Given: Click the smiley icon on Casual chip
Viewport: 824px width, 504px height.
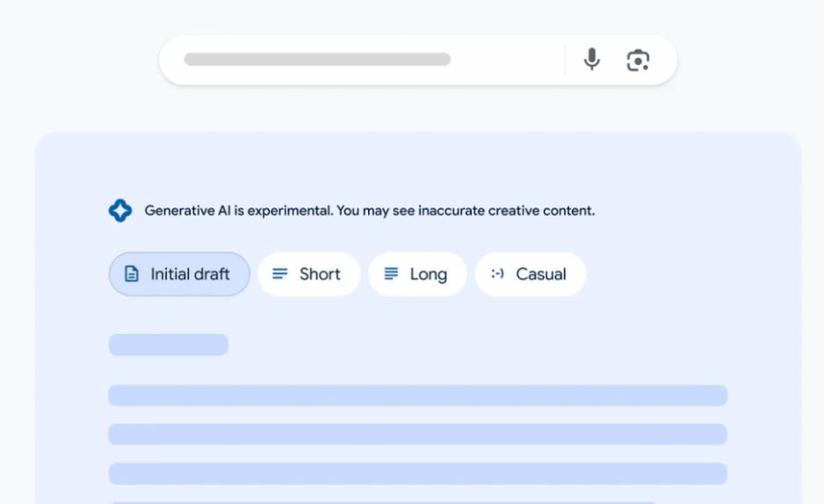Looking at the screenshot, I should (x=498, y=274).
